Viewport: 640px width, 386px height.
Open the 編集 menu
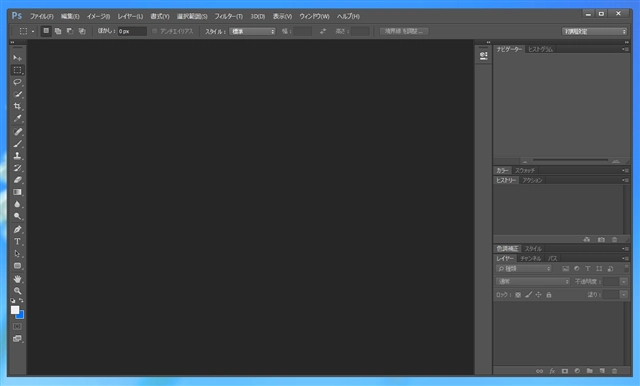70,16
